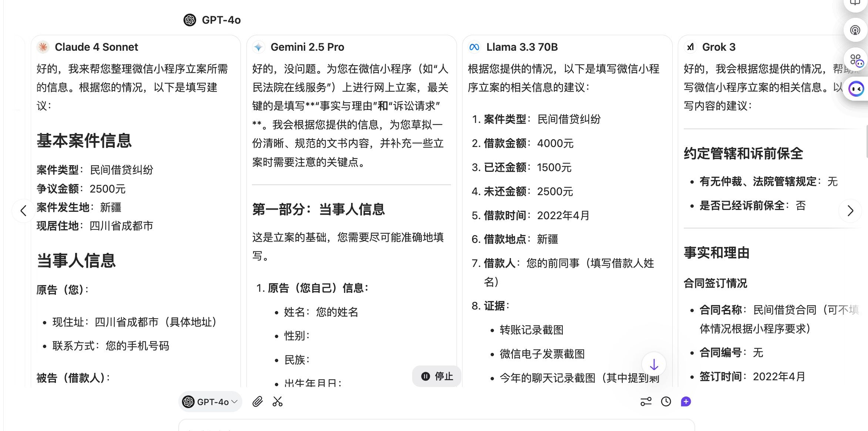Click the heading 第一部分：当事人信息
868x431 pixels.
tap(319, 209)
